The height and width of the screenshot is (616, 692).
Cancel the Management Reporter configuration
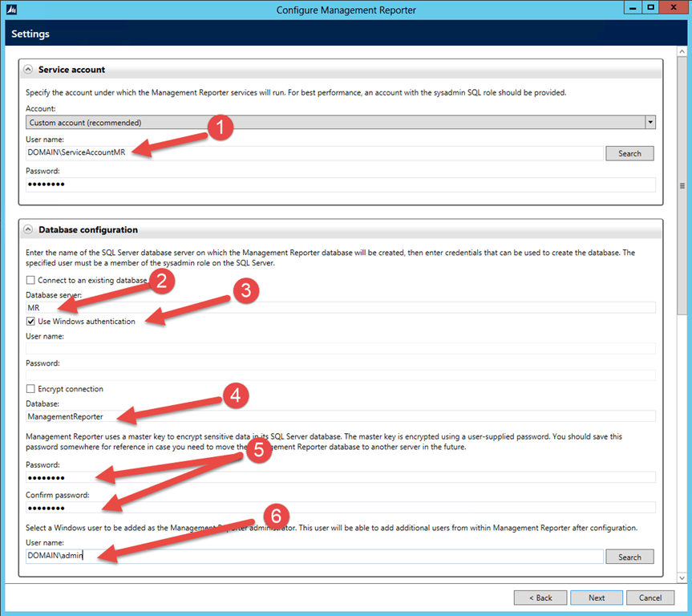pyautogui.click(x=650, y=598)
